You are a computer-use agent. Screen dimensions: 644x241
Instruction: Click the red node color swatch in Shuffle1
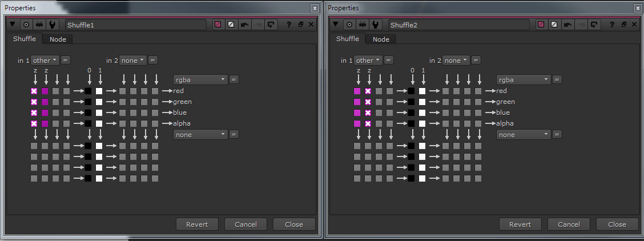[218, 25]
